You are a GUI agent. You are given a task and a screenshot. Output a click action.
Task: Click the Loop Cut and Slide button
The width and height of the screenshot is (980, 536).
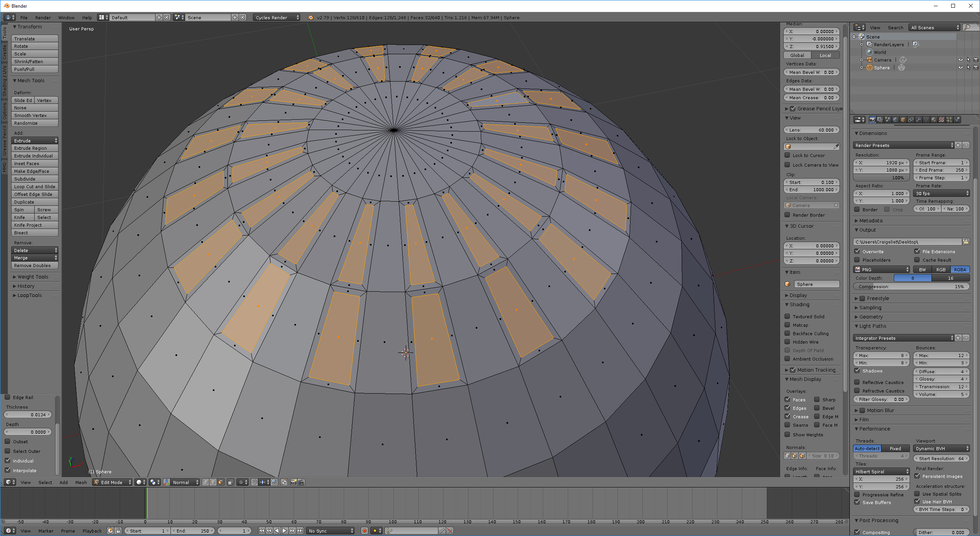35,186
